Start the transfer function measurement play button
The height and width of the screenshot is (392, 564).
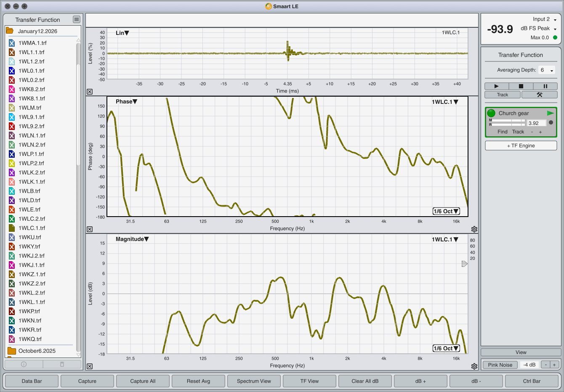(x=496, y=86)
